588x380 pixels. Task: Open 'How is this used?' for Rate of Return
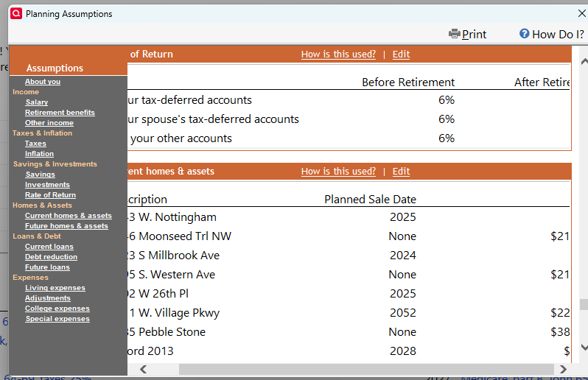(338, 54)
